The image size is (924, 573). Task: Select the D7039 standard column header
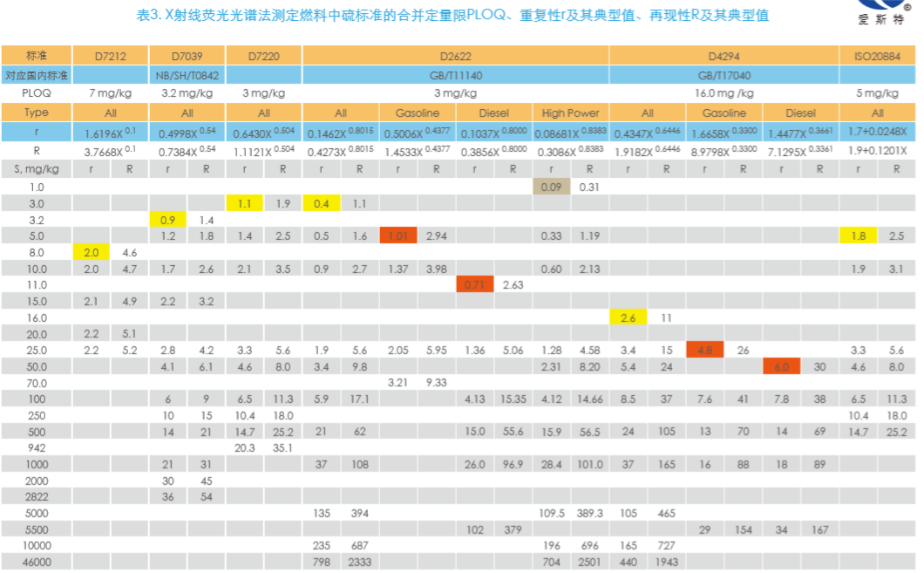click(187, 56)
